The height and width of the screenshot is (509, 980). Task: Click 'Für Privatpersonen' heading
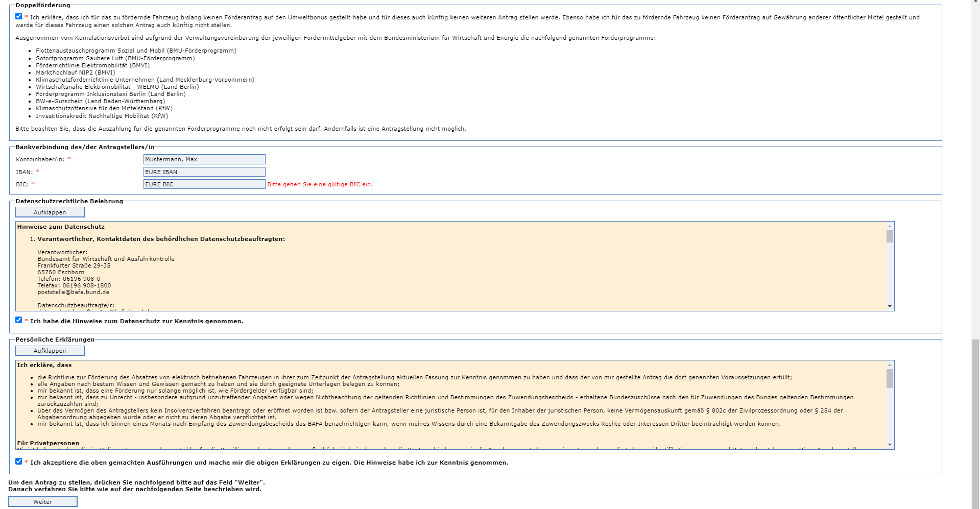click(48, 443)
